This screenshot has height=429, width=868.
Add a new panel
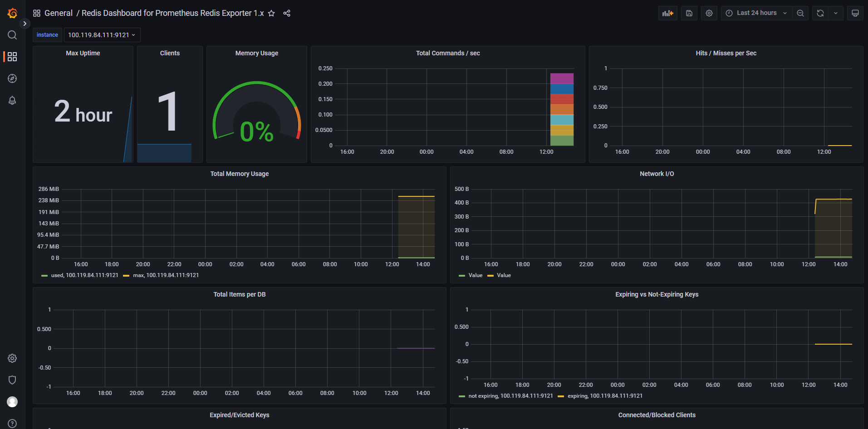[668, 13]
